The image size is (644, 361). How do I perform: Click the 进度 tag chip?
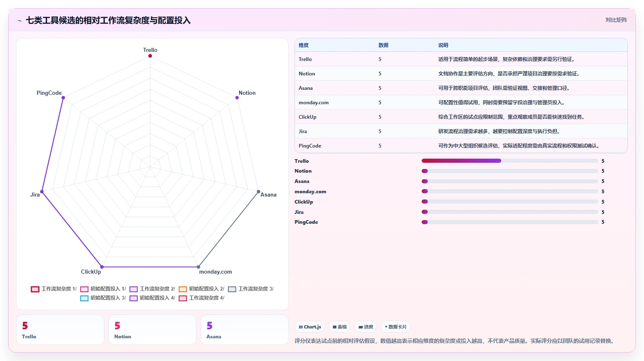tap(366, 327)
